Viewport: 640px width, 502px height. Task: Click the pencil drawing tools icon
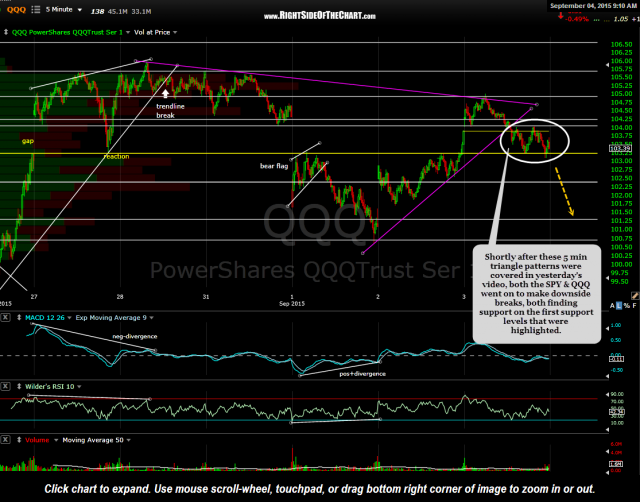point(635,295)
